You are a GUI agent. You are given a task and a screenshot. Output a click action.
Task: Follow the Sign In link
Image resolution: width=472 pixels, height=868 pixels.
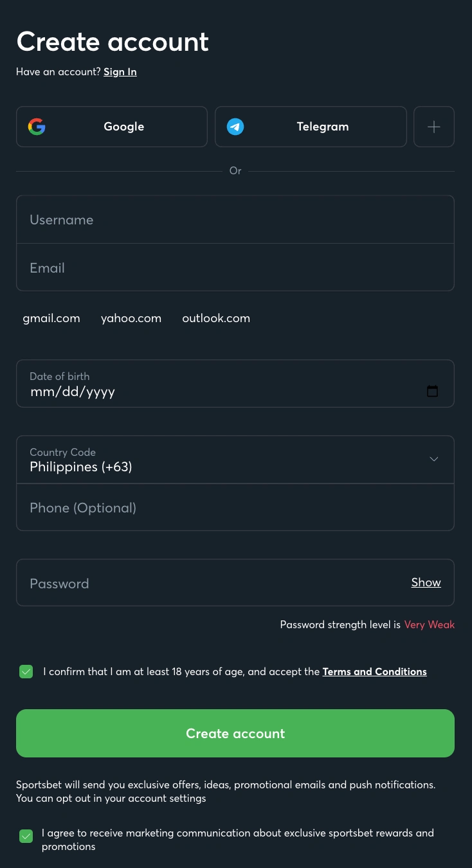120,72
